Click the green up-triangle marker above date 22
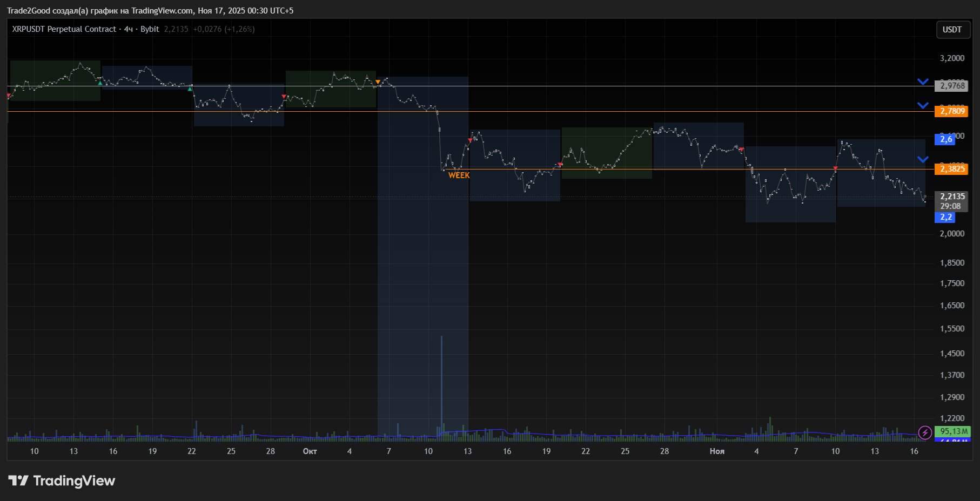The image size is (980, 501). tap(190, 89)
